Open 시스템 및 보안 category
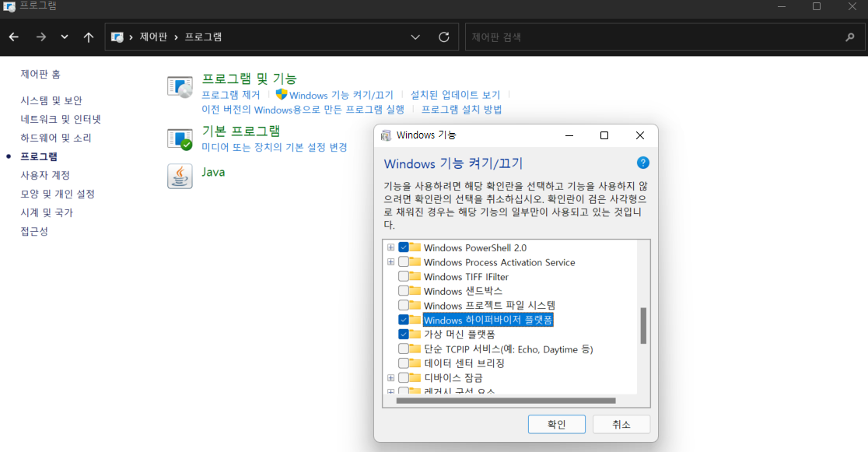Viewport: 868px width, 452px height. tap(51, 100)
